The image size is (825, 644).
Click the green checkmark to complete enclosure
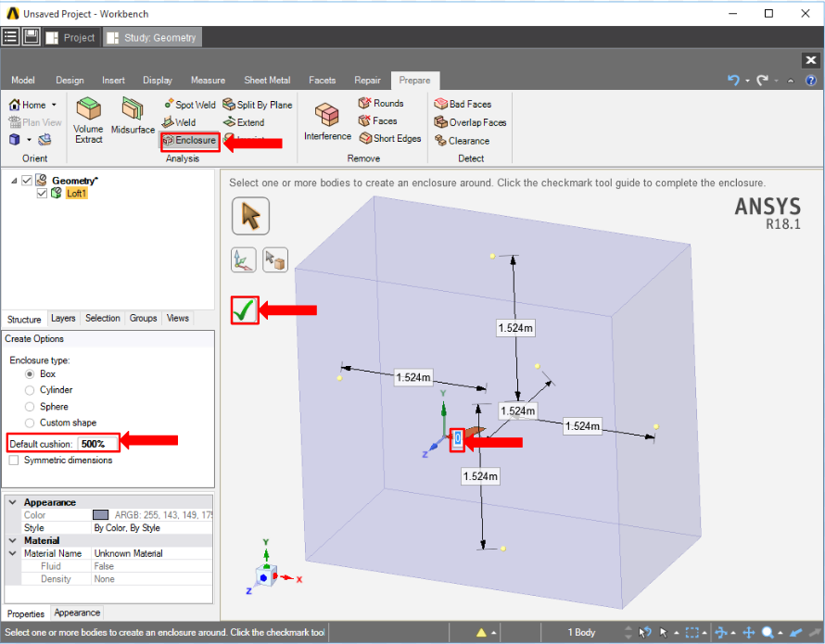pyautogui.click(x=245, y=309)
